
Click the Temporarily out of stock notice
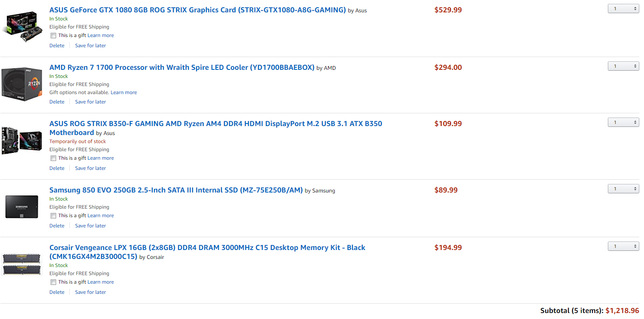78,141
